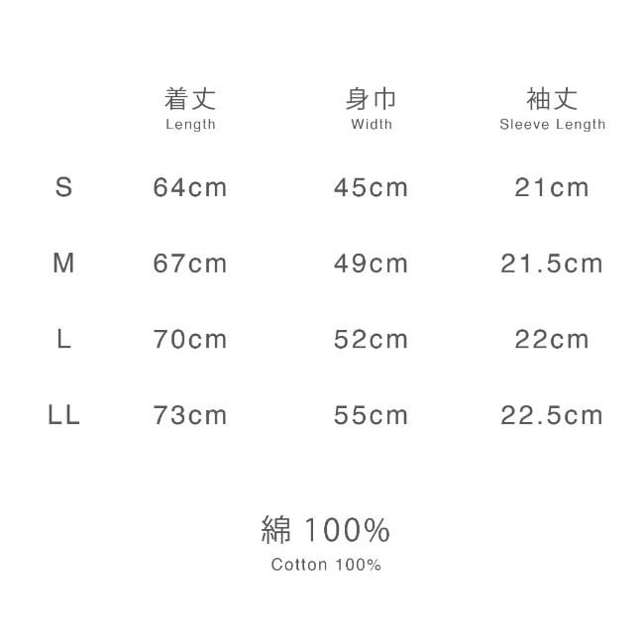Click the 袖丈 Sleeve Length column header
The image size is (644, 644).
tap(552, 108)
